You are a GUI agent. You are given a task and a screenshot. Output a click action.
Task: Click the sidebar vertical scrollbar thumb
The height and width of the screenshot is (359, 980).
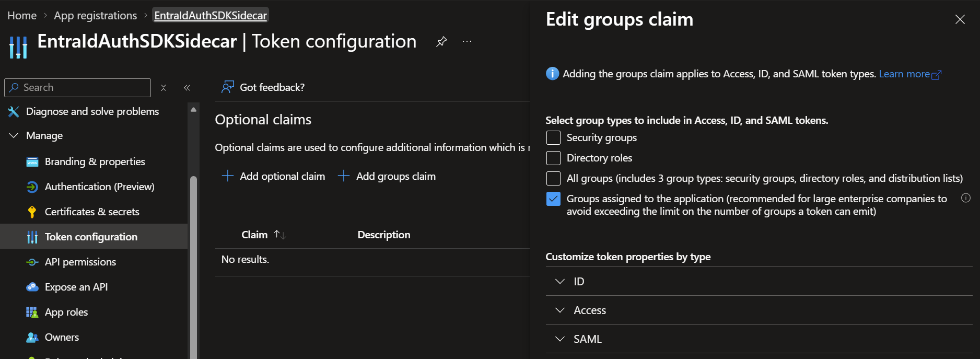193,267
